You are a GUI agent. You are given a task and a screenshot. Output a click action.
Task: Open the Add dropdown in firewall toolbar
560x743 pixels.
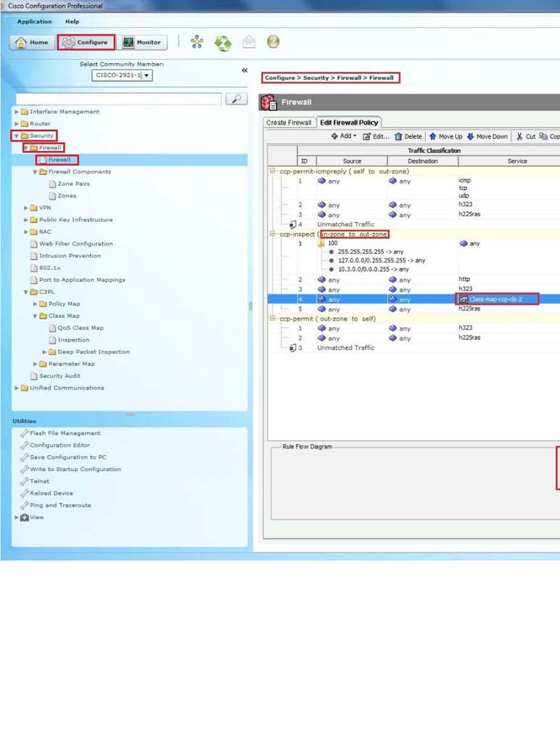click(344, 136)
